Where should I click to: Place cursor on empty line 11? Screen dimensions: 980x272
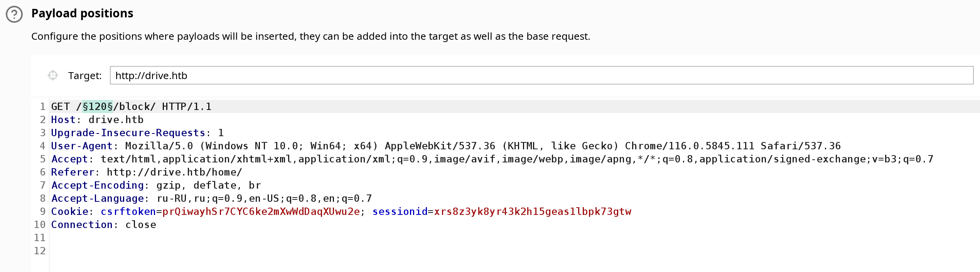pos(515,238)
